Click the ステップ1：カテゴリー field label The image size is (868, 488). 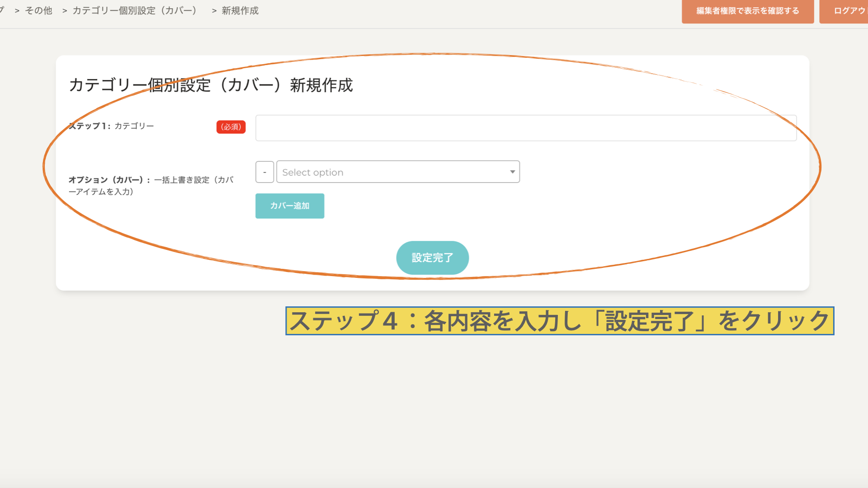(112, 126)
